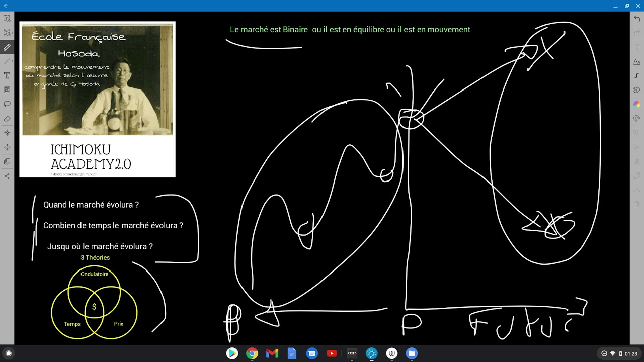This screenshot has width=644, height=362.
Task: Click the back arrow in title bar
Action: click(6, 6)
